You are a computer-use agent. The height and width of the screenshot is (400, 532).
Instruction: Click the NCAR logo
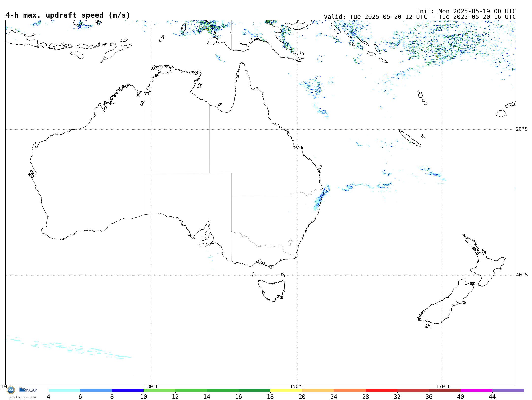point(28,390)
